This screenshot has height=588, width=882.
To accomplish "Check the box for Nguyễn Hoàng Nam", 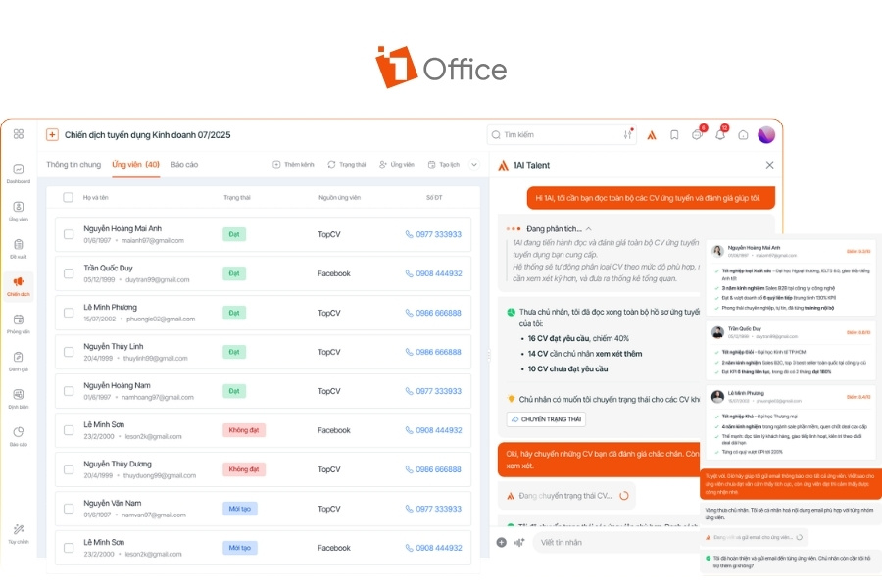I will 69,391.
